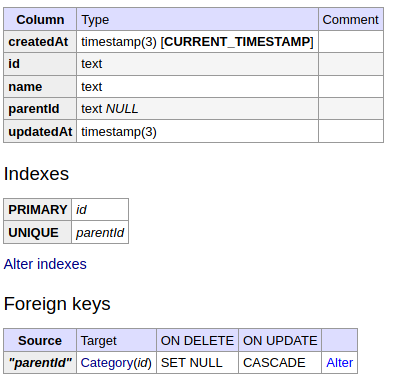
Task: Click the timestamp(3) [CURRENT_TIMESTAMP] type cell
Action: coord(197,42)
